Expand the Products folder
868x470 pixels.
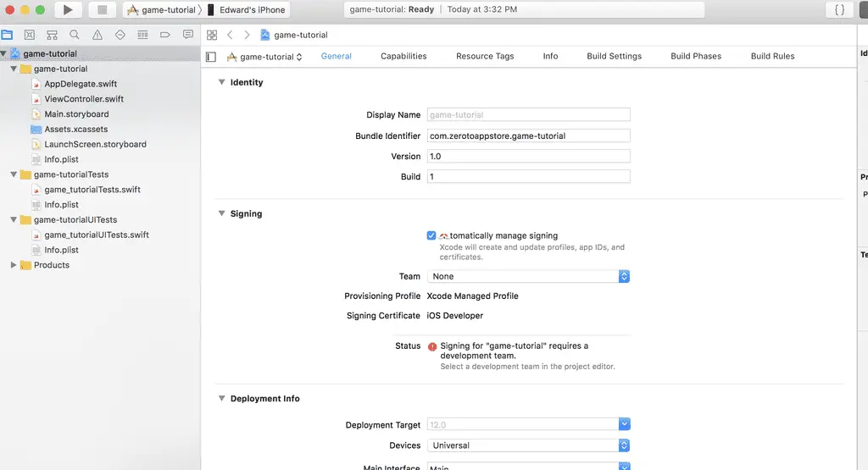coord(14,265)
